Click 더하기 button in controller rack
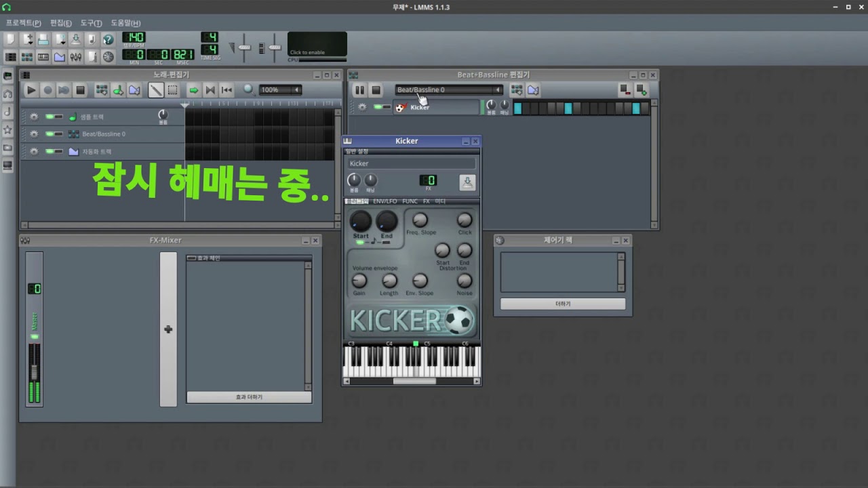The width and height of the screenshot is (868, 488). [x=563, y=304]
